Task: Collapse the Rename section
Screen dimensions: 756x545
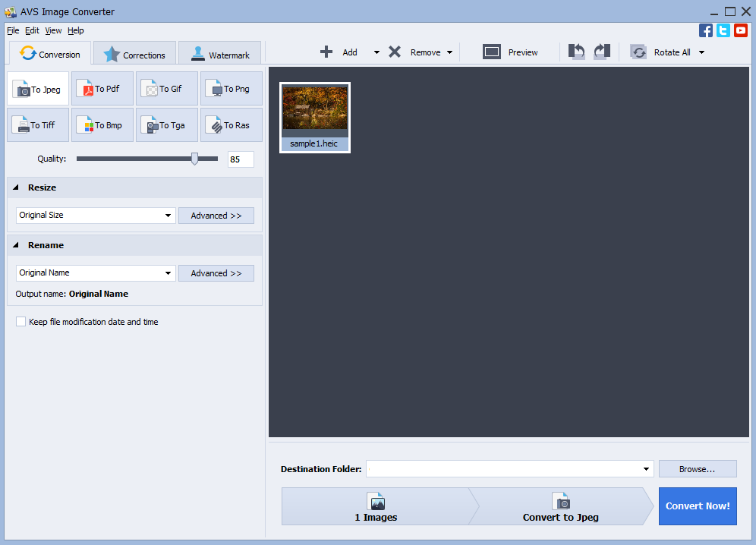Action: [16, 245]
